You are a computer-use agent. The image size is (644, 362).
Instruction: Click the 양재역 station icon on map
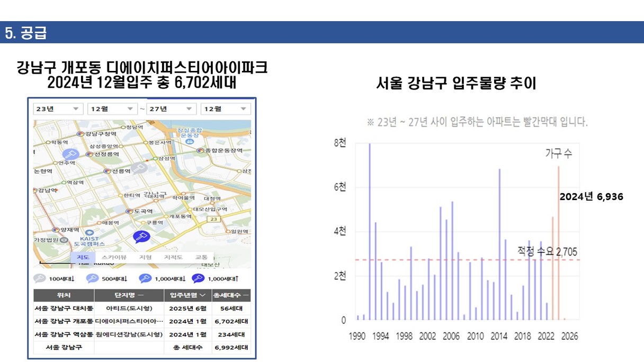point(57,230)
